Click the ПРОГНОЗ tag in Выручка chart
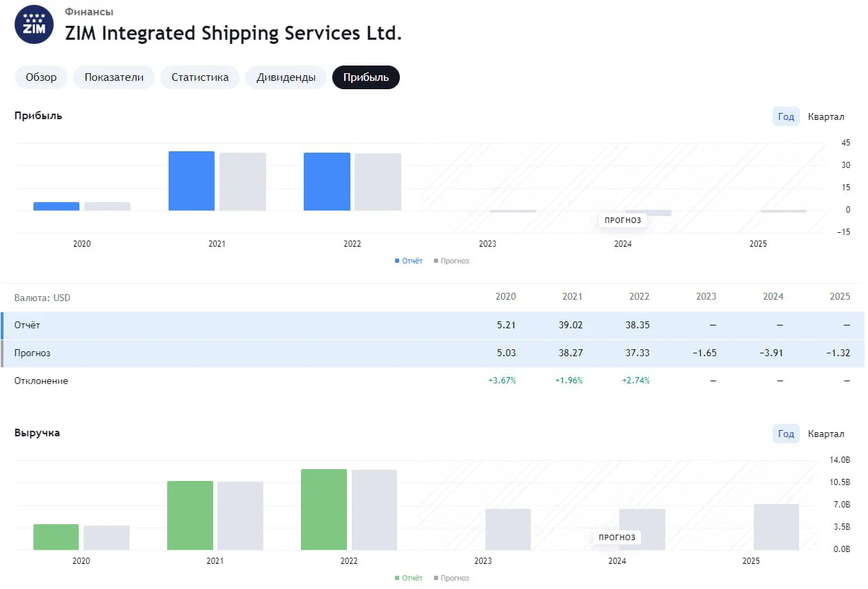This screenshot has height=589, width=868. [x=617, y=537]
